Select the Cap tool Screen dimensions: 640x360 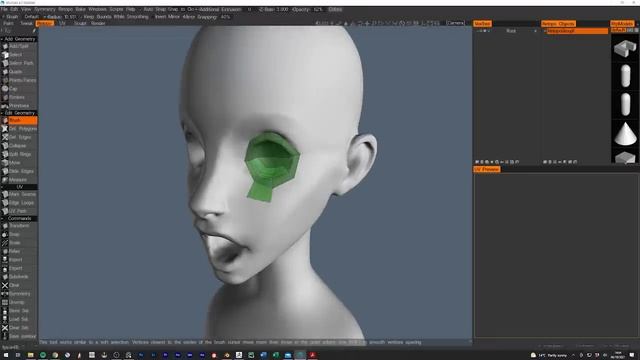pyautogui.click(x=19, y=89)
